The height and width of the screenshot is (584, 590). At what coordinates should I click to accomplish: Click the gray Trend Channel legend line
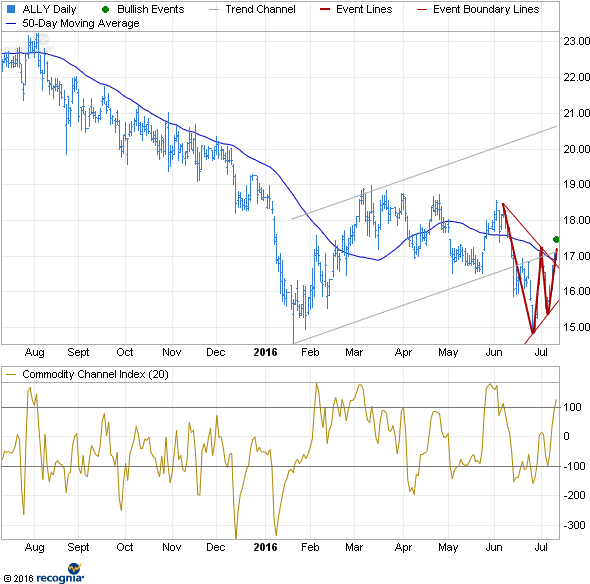(214, 9)
